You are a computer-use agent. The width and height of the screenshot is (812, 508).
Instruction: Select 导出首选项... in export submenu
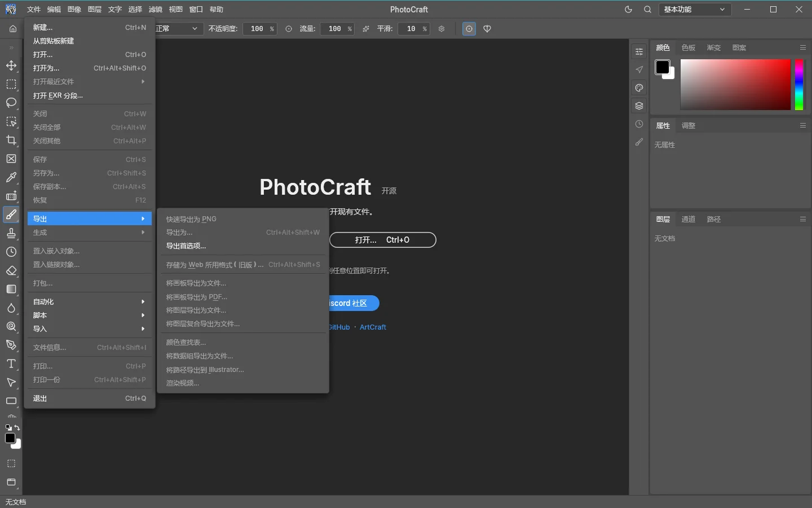click(x=243, y=246)
